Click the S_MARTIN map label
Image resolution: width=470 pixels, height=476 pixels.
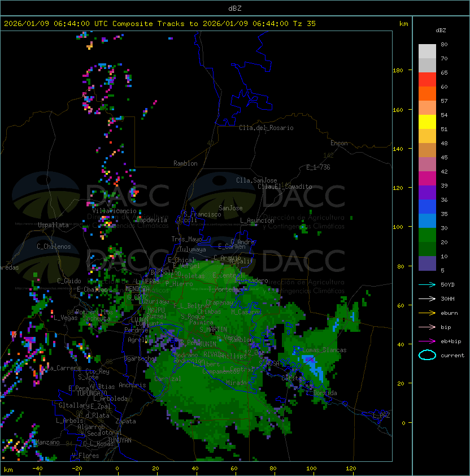click(214, 329)
